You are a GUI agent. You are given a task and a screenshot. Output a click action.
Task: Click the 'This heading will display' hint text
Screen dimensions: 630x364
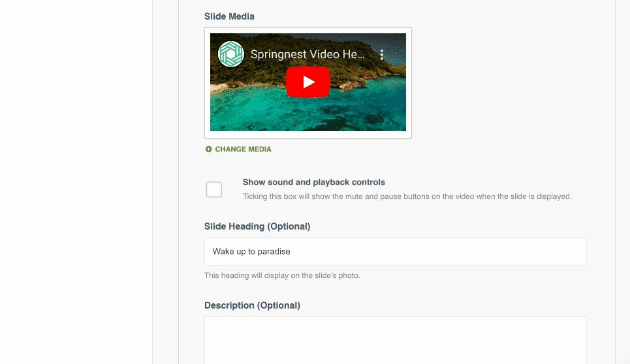coord(282,275)
